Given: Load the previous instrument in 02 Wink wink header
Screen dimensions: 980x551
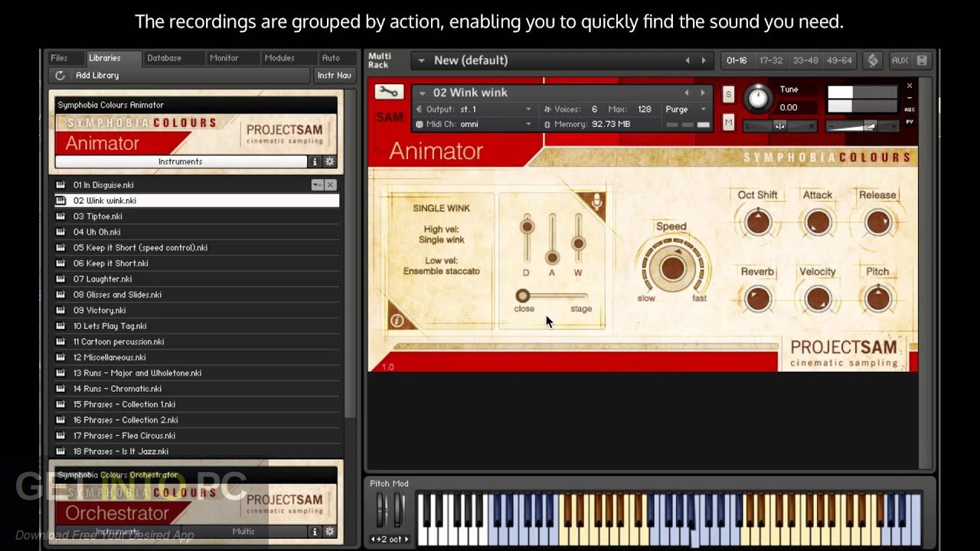Looking at the screenshot, I should pos(687,93).
